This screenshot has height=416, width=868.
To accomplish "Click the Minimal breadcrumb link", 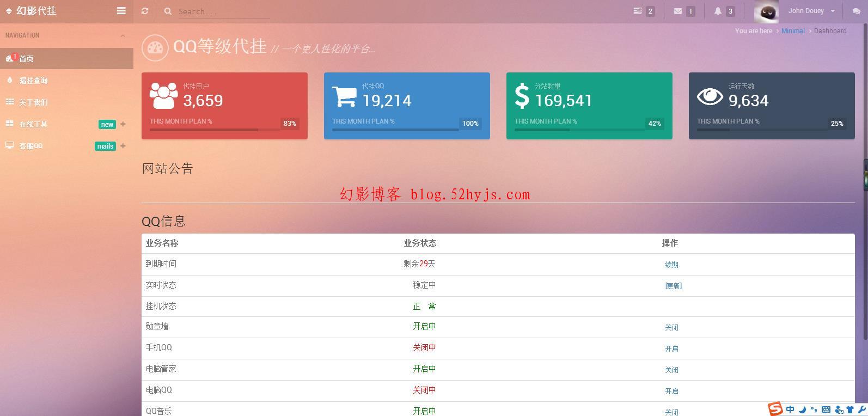I will [x=792, y=31].
